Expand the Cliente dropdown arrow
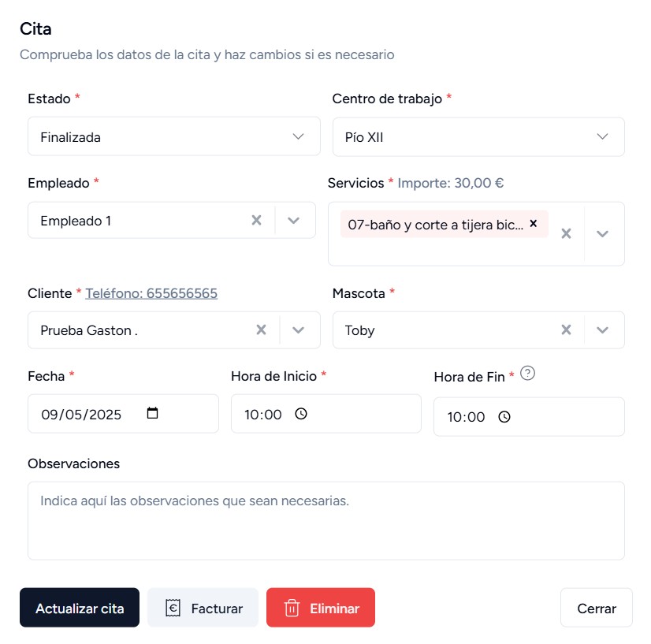Viewport: 651px width, 644px height. [299, 330]
